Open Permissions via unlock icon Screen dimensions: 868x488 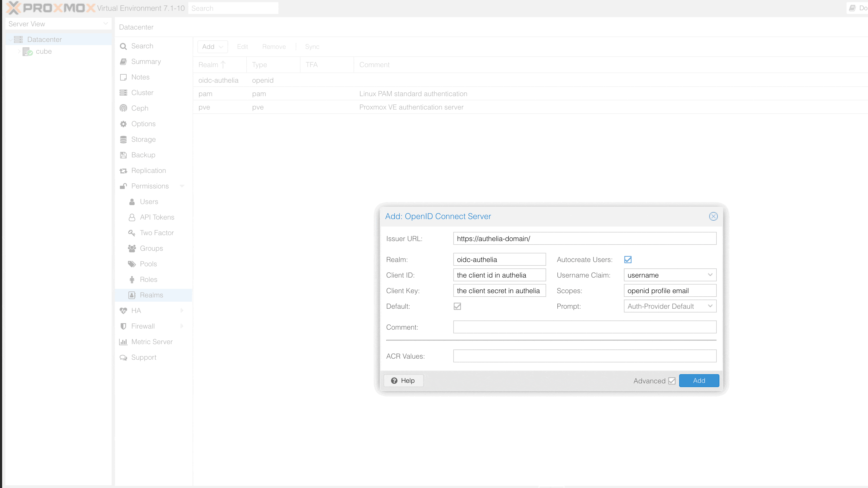click(x=123, y=186)
